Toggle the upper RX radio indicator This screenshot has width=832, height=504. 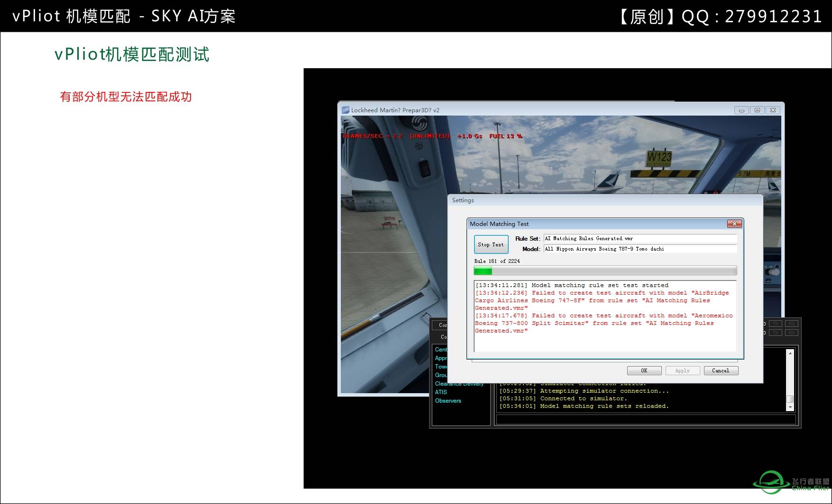792,324
